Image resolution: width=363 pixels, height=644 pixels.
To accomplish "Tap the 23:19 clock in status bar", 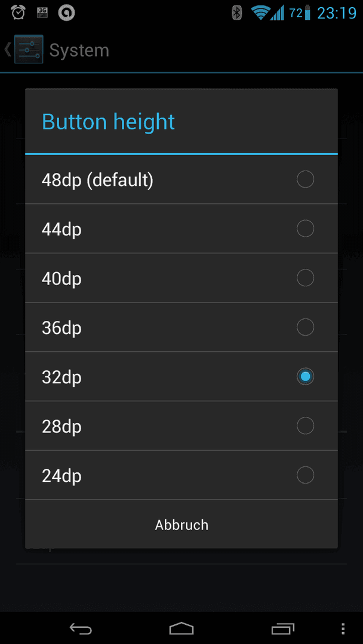I will click(x=337, y=13).
